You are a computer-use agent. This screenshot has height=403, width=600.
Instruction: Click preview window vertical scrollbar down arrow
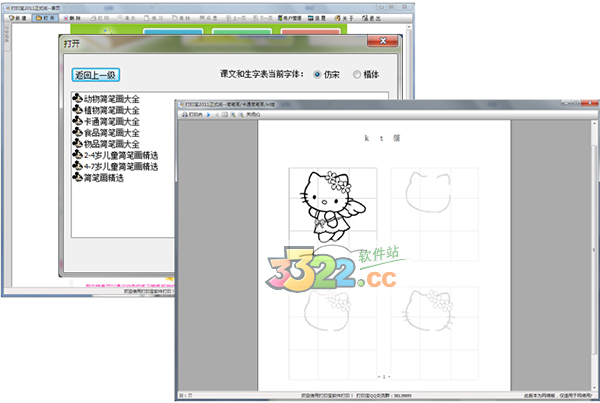point(594,388)
